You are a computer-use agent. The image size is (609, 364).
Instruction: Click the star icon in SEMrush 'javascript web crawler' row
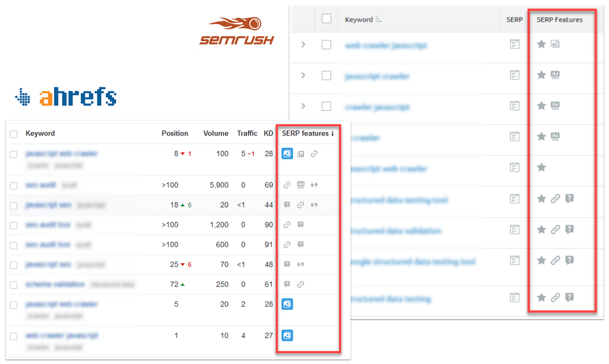coord(541,167)
